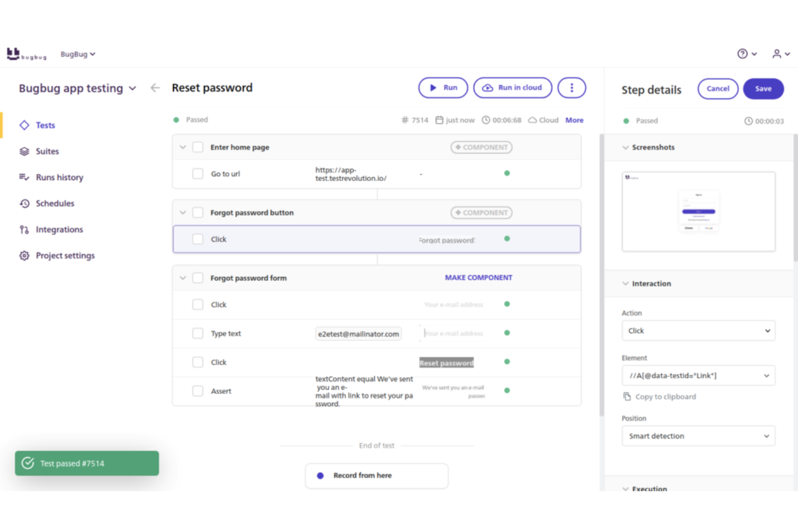
Task: Open the help question mark menu
Action: point(744,53)
